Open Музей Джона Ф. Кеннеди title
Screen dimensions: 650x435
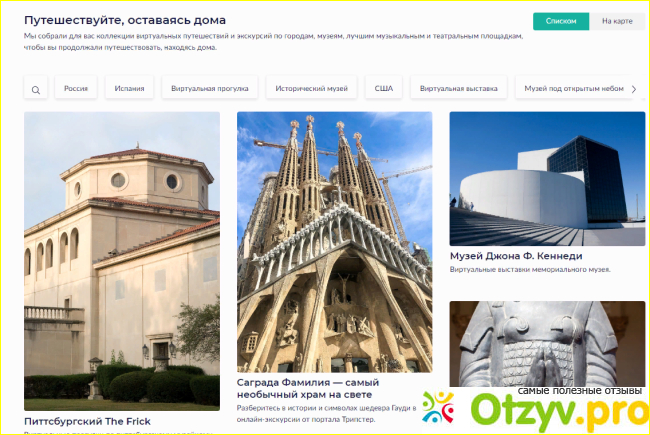click(516, 256)
